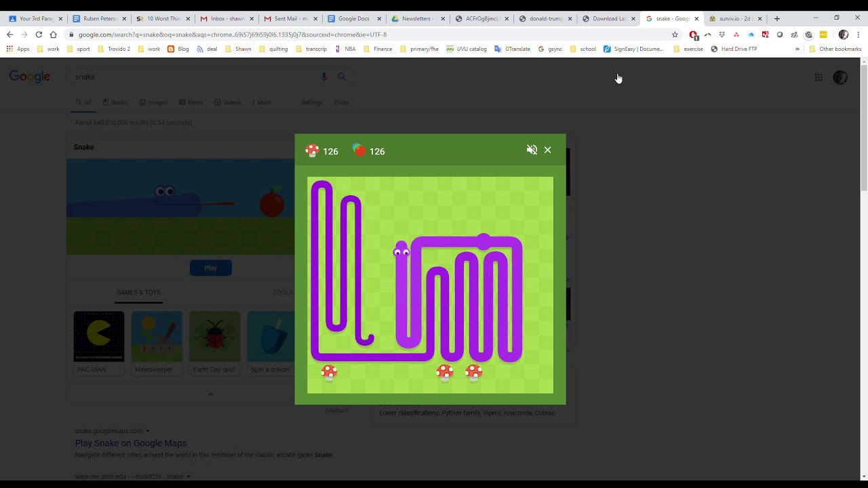
Task: Expand the hidden bookmarks overflow chevron
Action: [797, 49]
